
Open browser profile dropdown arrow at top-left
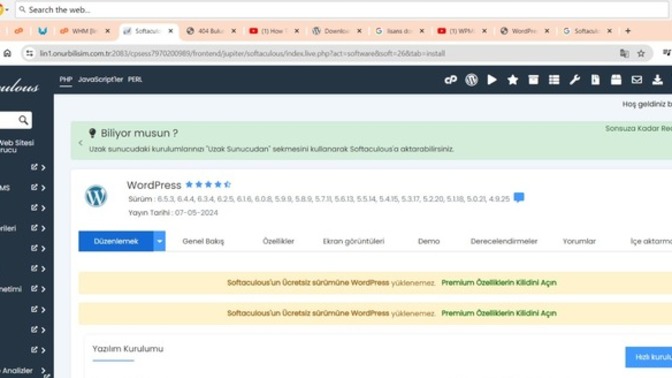tap(7, 9)
